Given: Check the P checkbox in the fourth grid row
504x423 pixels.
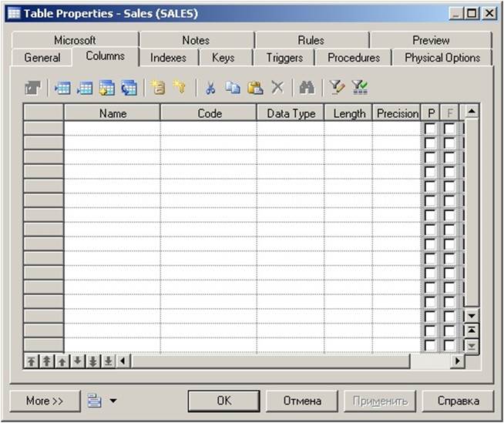Looking at the screenshot, I should click(x=430, y=172).
